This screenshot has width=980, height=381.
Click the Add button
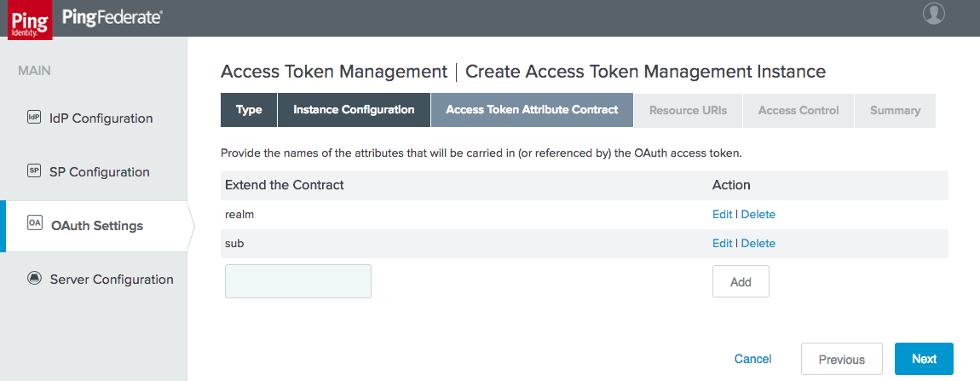click(741, 281)
